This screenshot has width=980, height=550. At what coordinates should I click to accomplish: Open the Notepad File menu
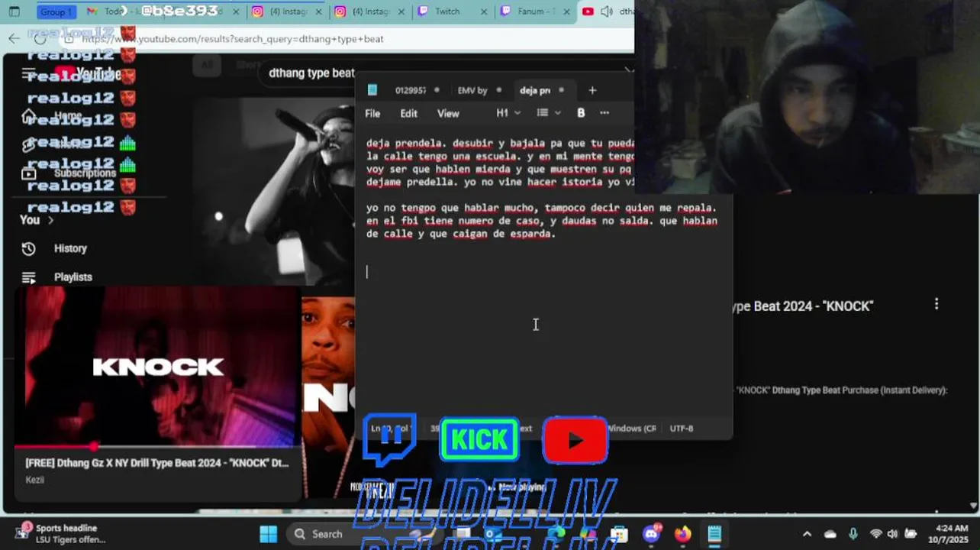pos(372,113)
